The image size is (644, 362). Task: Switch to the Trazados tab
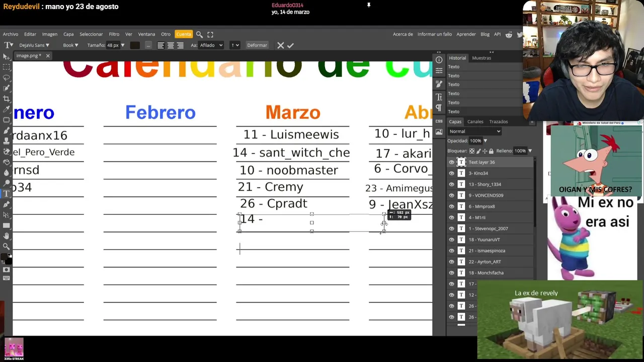[x=499, y=122]
